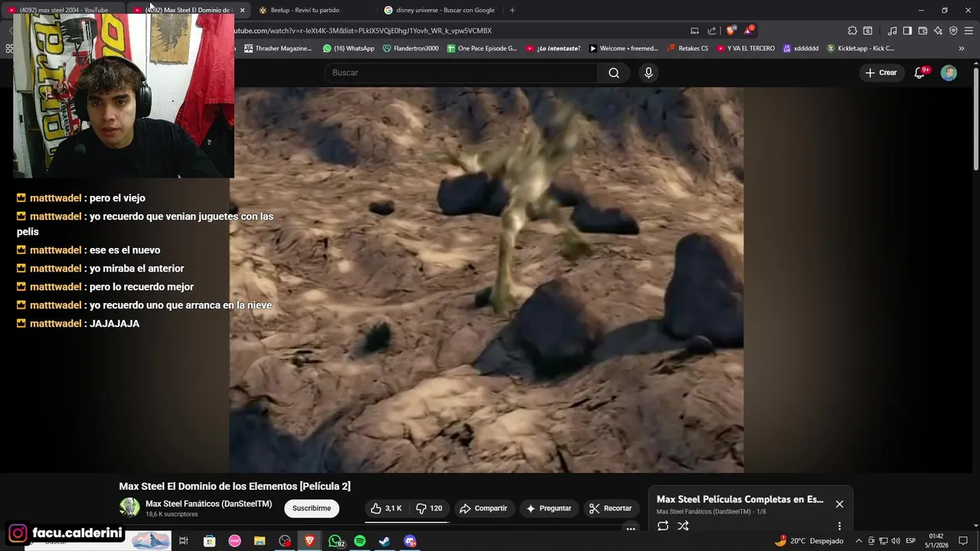
Task: Open the ¿Lo intentaste? bookmark
Action: (553, 48)
